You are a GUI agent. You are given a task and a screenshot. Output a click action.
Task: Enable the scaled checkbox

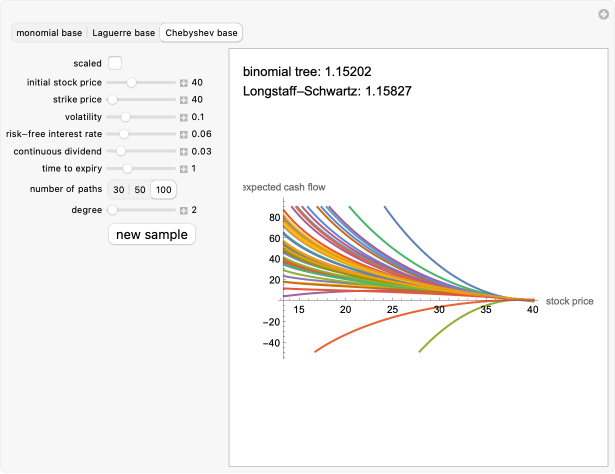[115, 64]
